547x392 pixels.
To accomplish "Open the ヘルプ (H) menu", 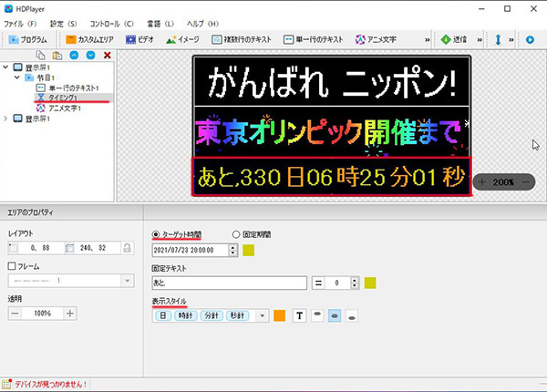I will 202,24.
